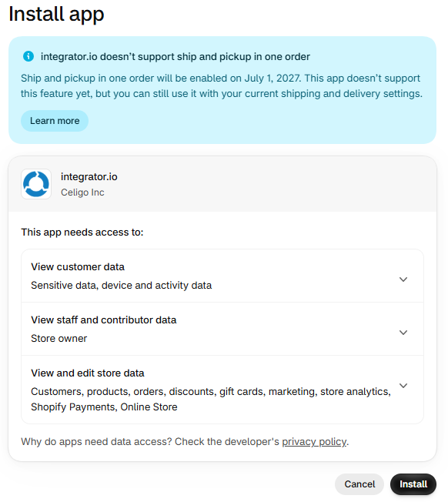The height and width of the screenshot is (502, 448).
Task: Click the Sensitive data, device and activity description
Action: 122,285
